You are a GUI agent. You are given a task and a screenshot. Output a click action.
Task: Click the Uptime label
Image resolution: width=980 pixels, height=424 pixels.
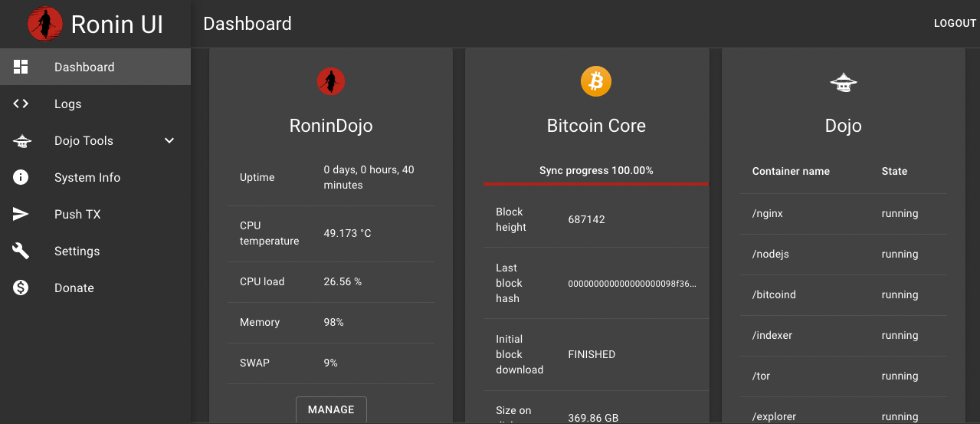click(x=257, y=177)
